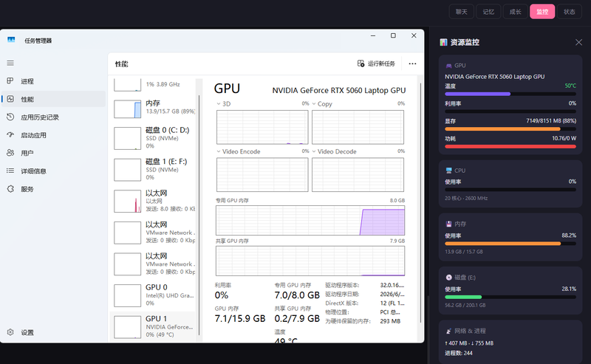
Task: Select 磁盘 0 (C: D:) performance item
Action: pyautogui.click(x=154, y=138)
